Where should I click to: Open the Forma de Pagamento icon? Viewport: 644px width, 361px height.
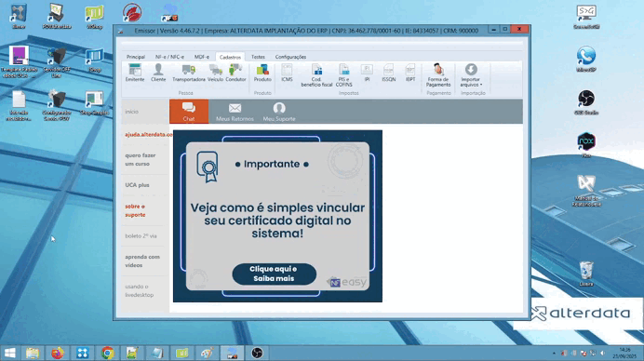(437, 75)
